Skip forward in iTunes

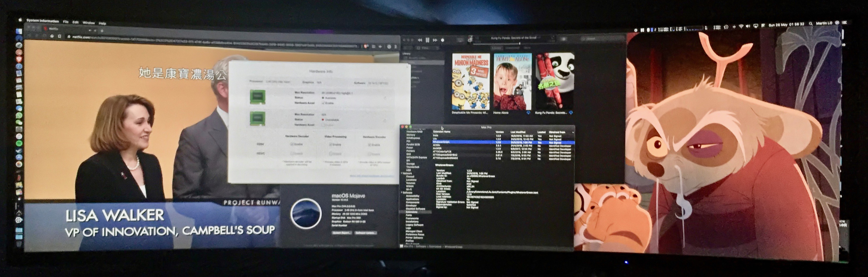click(x=435, y=40)
